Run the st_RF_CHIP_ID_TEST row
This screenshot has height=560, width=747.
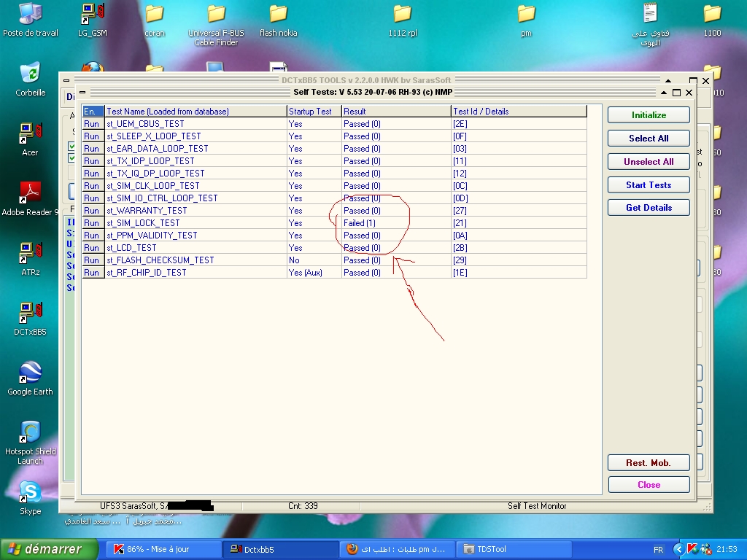point(93,273)
